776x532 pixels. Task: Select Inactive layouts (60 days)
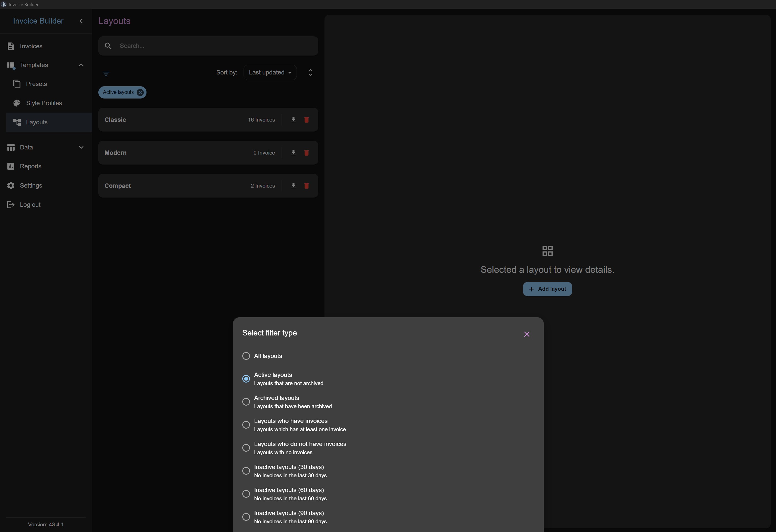246,494
